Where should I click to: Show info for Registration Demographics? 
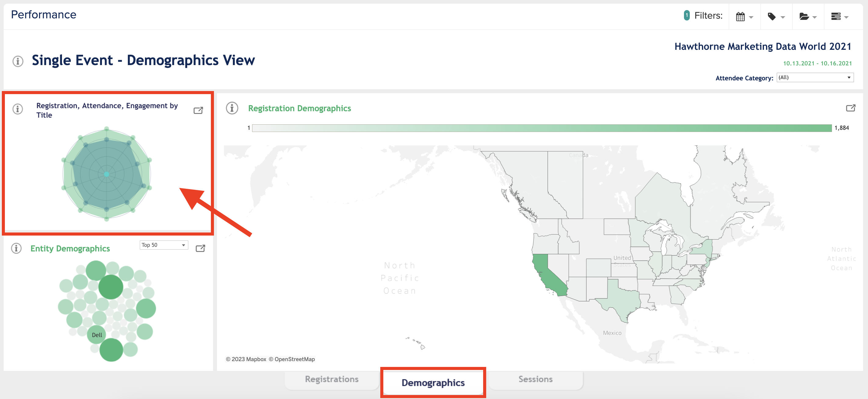tap(232, 108)
